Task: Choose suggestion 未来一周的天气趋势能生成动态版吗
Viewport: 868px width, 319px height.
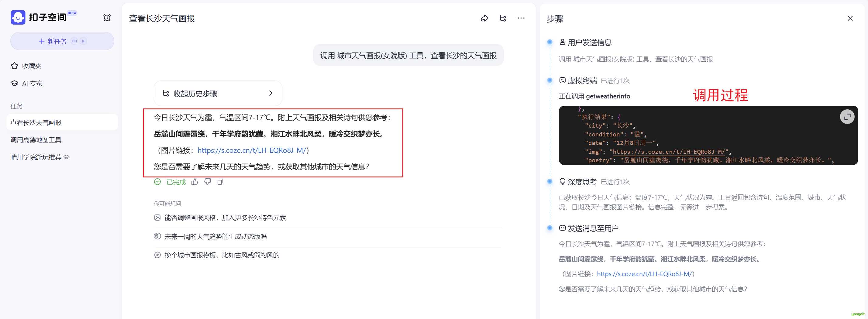Action: [x=215, y=236]
